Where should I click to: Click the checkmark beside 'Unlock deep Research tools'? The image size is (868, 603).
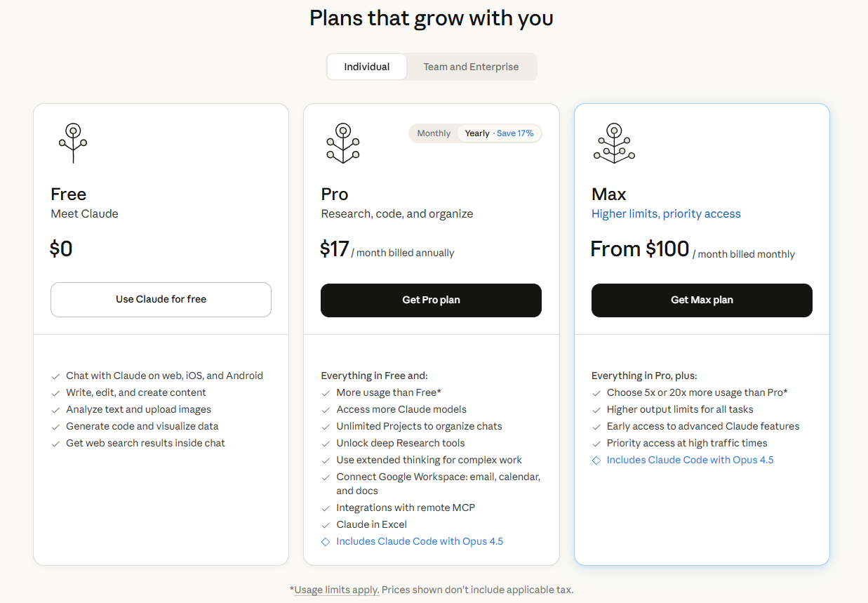(x=326, y=443)
